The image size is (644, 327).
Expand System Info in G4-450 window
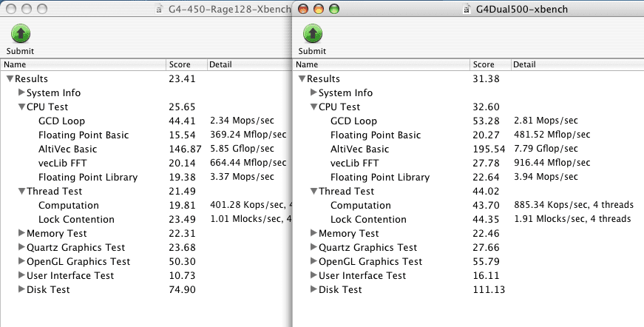coord(21,92)
